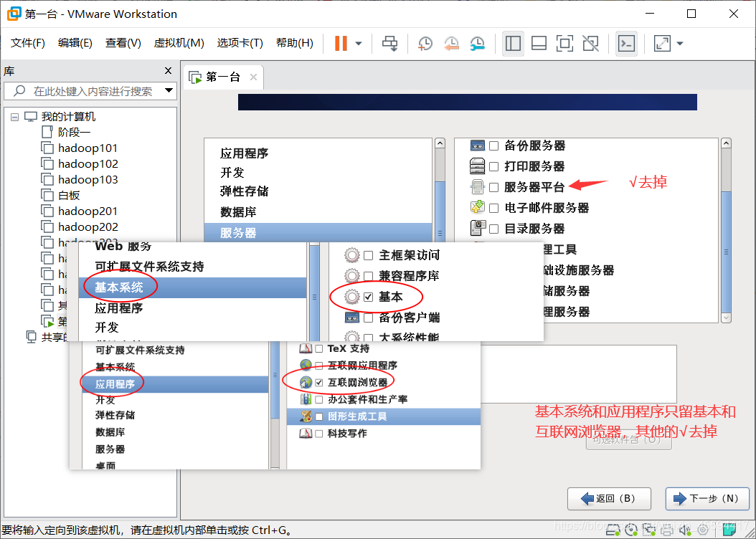Open the 查看(V) menu

coord(123,43)
